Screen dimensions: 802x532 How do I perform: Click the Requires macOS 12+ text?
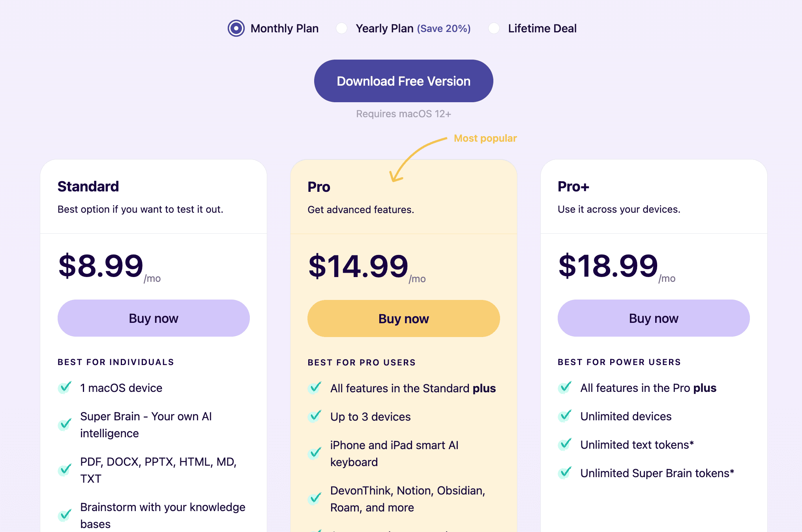pyautogui.click(x=403, y=114)
